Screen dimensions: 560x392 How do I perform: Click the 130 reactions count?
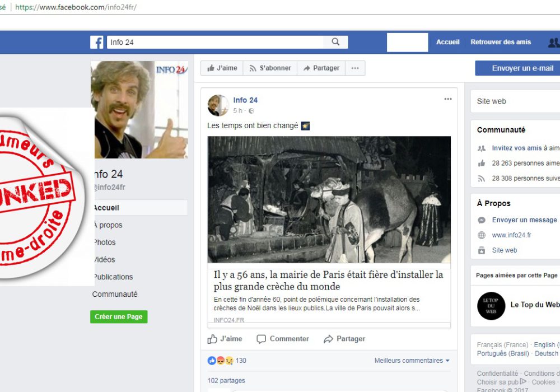click(241, 361)
